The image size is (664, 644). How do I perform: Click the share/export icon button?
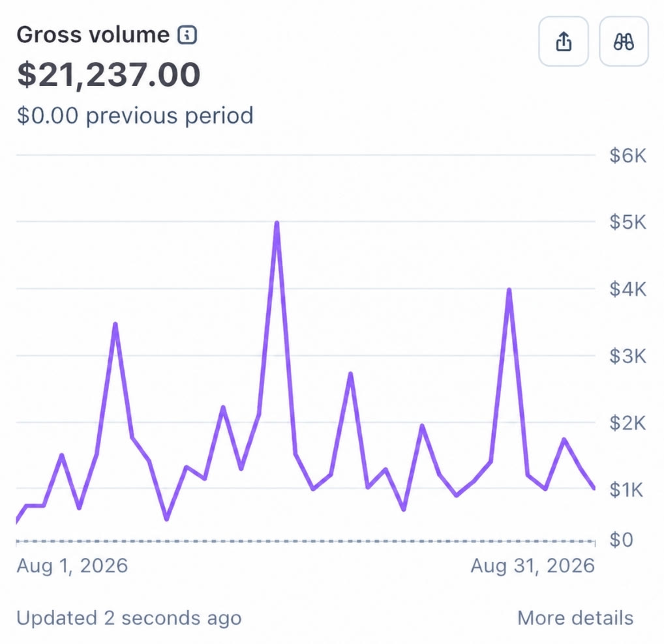[563, 42]
